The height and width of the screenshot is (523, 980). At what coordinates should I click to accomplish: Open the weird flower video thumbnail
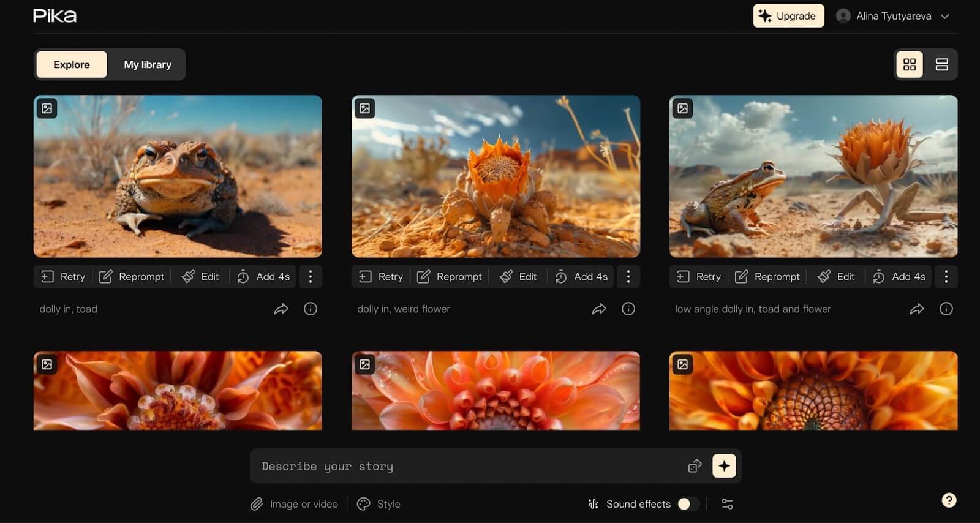pos(496,176)
